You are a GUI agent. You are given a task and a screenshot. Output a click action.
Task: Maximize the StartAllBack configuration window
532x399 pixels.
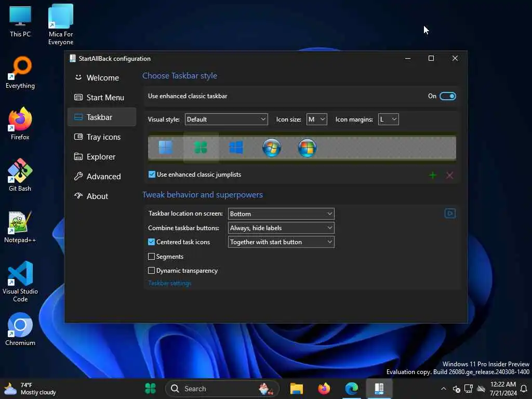(431, 58)
